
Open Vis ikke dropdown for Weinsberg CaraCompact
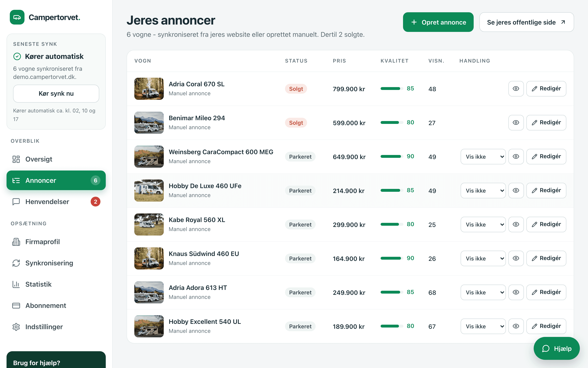pyautogui.click(x=483, y=156)
